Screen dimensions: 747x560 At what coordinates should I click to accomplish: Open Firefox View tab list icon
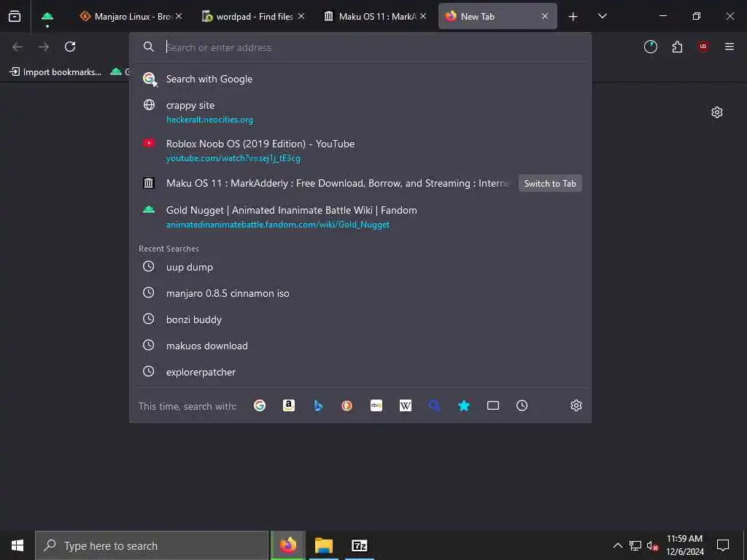(15, 16)
